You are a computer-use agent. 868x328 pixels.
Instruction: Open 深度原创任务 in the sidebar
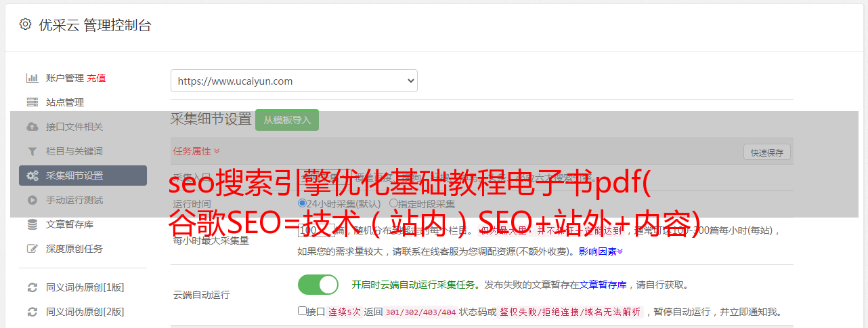[x=74, y=249]
